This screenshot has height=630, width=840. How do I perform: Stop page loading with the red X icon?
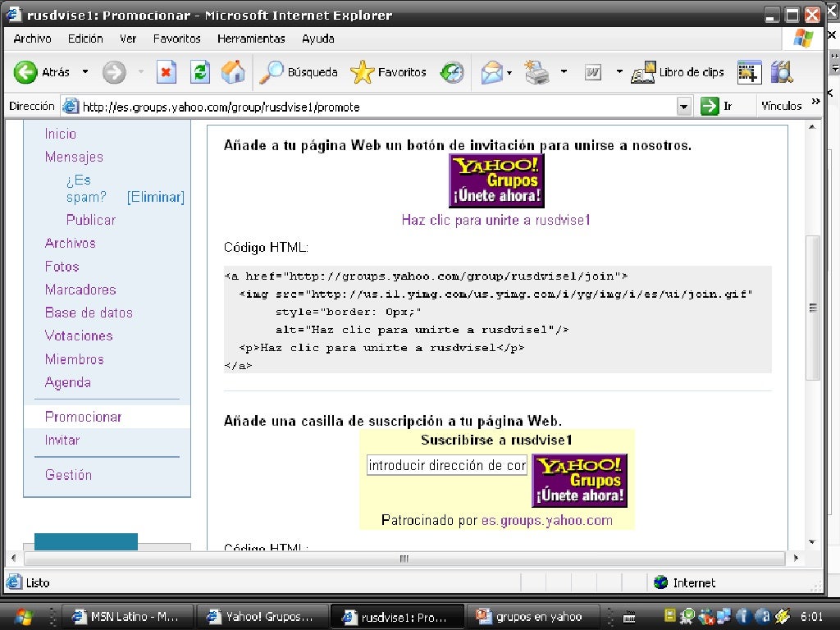coord(166,72)
